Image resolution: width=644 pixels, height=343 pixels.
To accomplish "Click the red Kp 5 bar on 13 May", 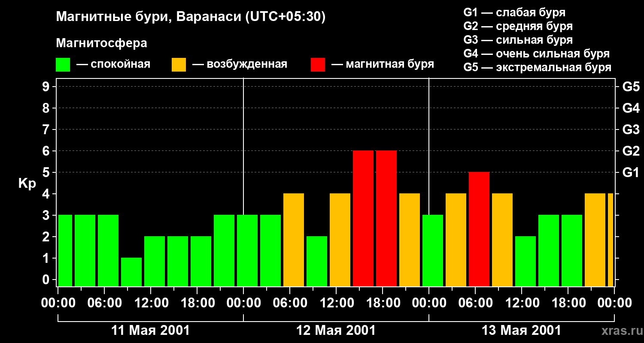I will click(x=479, y=229).
